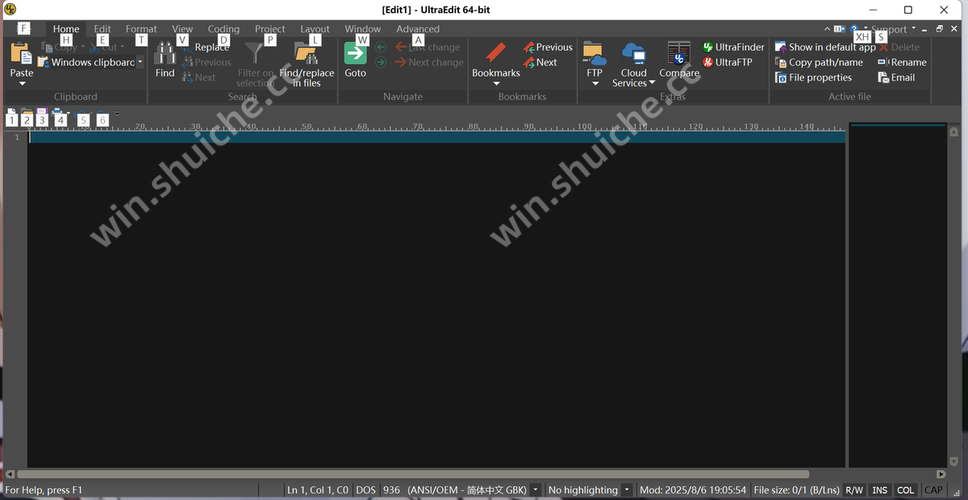Click Ln 1, Col 1 status field

point(317,490)
